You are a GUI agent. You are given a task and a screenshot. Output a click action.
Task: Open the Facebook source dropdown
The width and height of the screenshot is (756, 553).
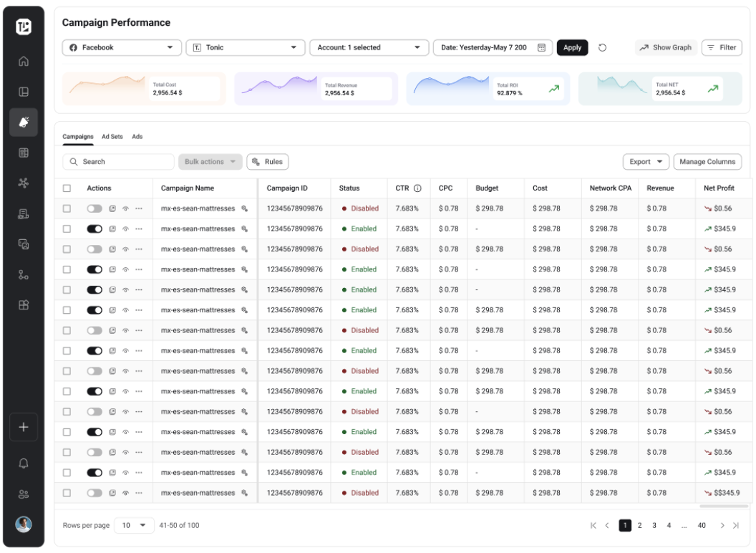(121, 48)
